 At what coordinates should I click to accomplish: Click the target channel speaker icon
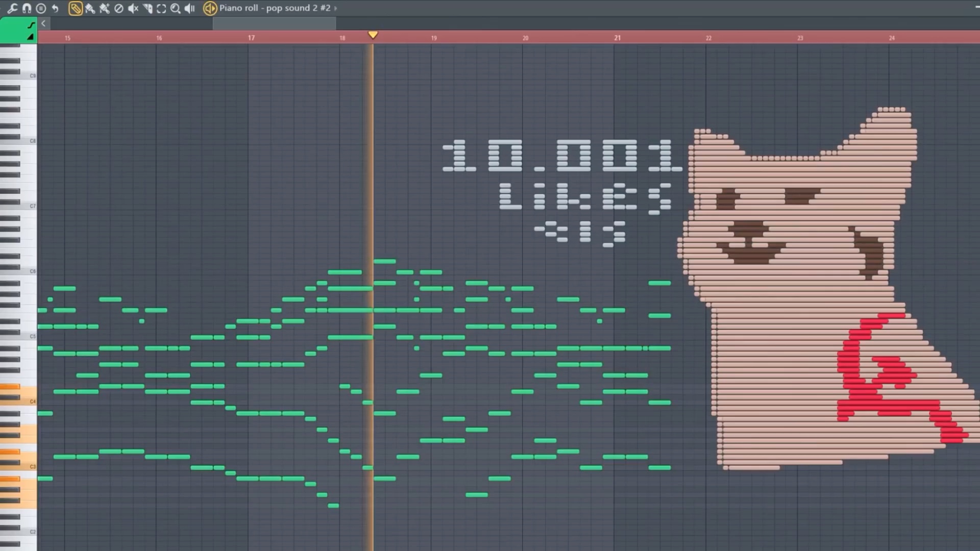[210, 8]
